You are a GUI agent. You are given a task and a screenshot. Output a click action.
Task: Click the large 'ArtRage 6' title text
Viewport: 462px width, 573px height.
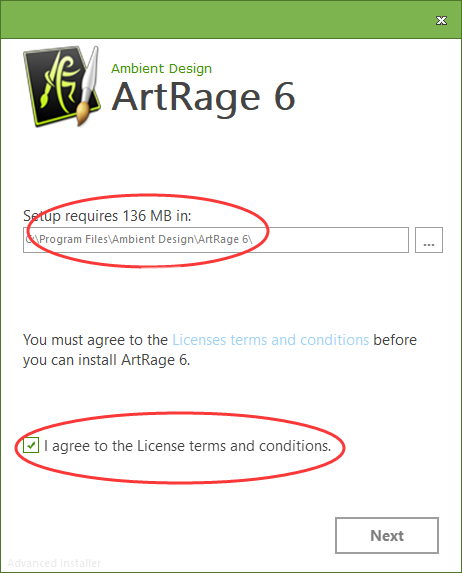click(x=203, y=98)
